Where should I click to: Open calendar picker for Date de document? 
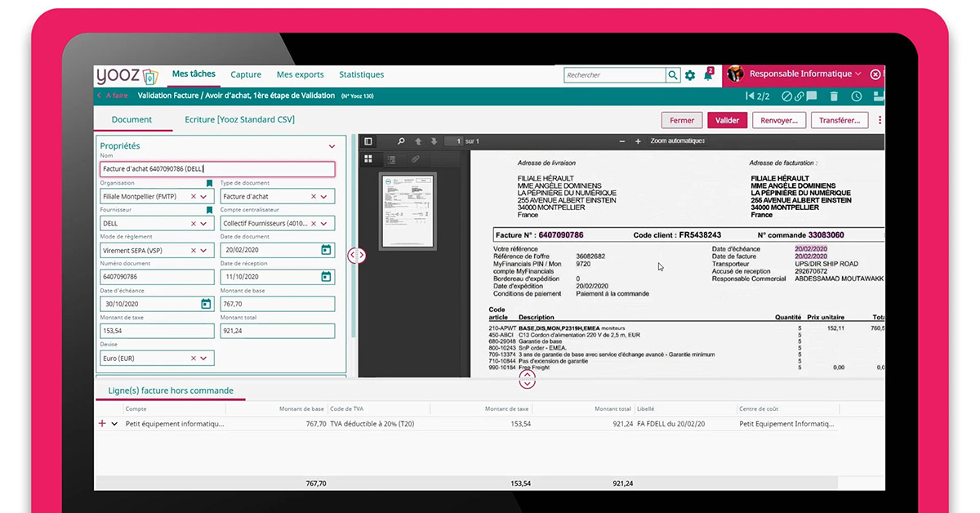tap(326, 250)
